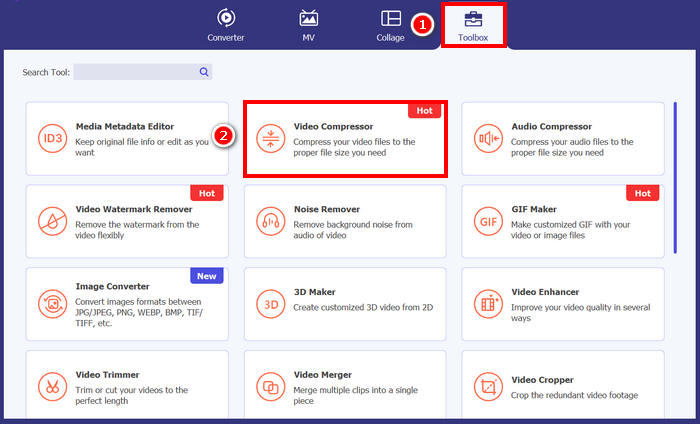The height and width of the screenshot is (424, 700).
Task: Open the Image Converter icon
Action: click(52, 303)
